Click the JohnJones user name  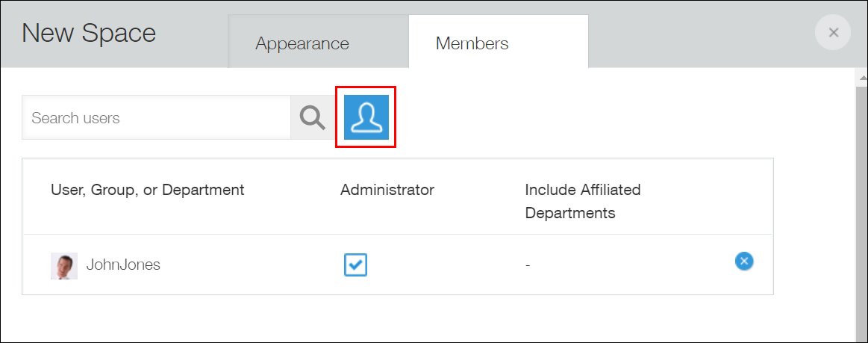tap(123, 265)
